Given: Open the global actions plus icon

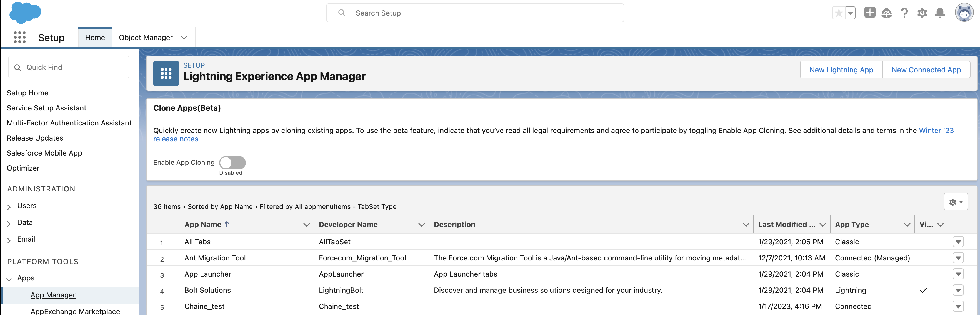Looking at the screenshot, I should click(870, 13).
